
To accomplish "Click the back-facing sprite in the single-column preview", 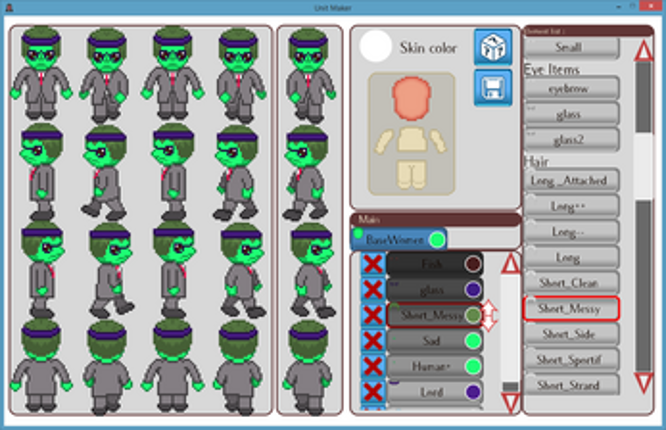I will [x=310, y=367].
